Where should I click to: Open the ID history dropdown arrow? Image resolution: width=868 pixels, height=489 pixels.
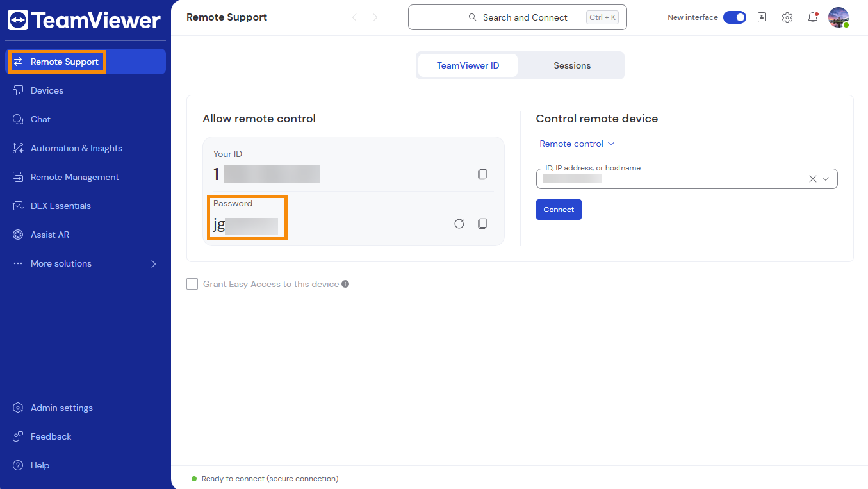click(x=826, y=179)
